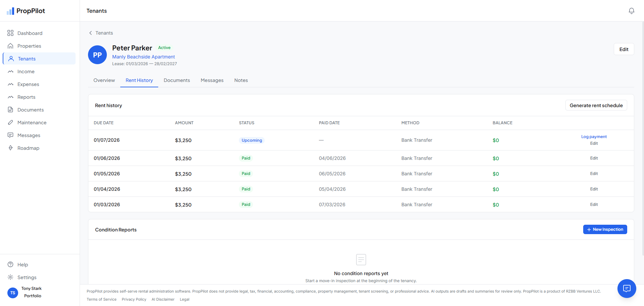The image size is (644, 306).
Task: Click back chevron next to Tenants
Action: coord(90,33)
